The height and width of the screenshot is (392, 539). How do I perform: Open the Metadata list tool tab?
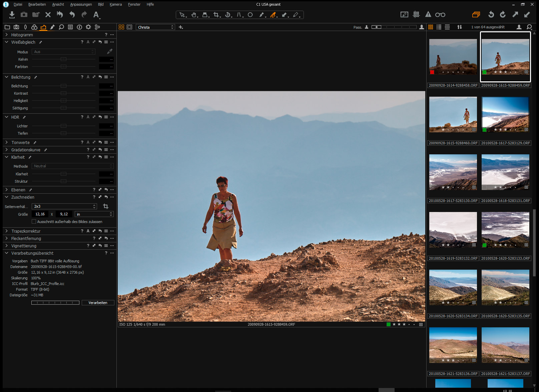click(x=70, y=27)
